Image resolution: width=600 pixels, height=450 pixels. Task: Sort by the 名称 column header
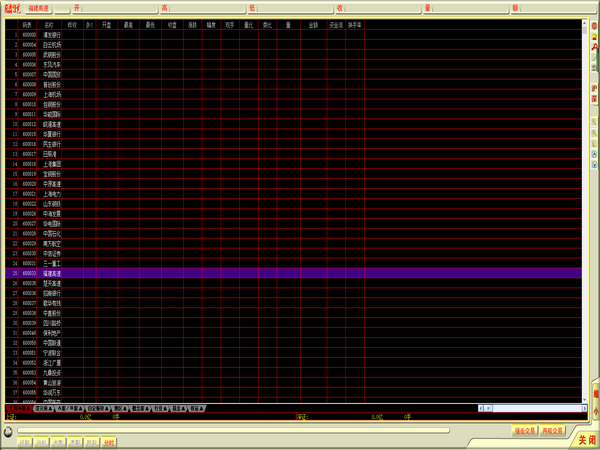pos(49,24)
